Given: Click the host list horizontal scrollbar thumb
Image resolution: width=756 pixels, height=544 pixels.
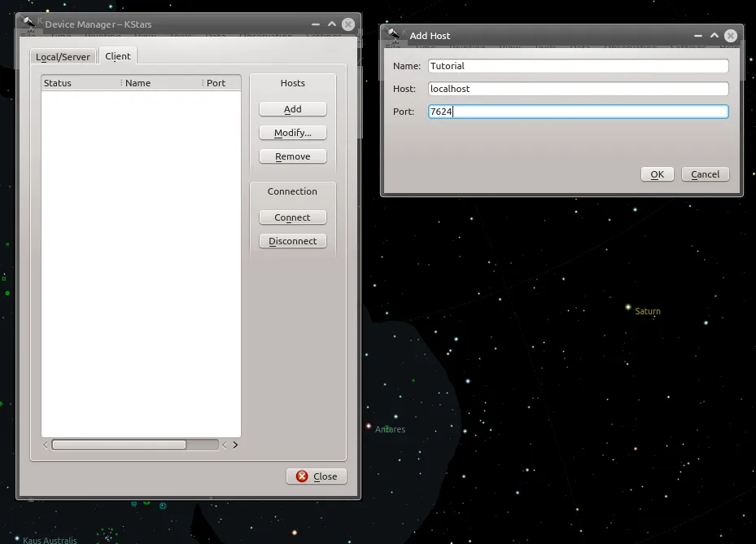Looking at the screenshot, I should (119, 445).
